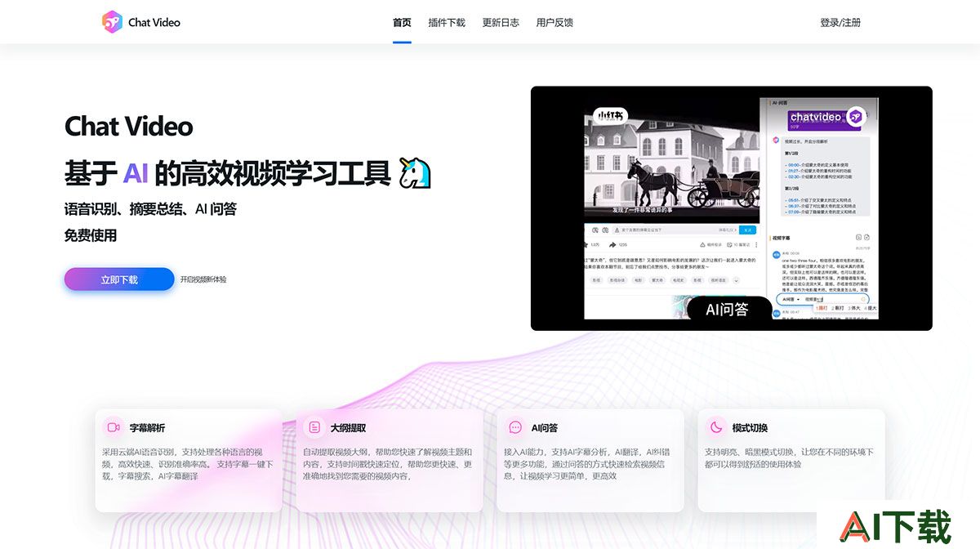
Task: Open the 用户反馈 page
Action: [555, 22]
